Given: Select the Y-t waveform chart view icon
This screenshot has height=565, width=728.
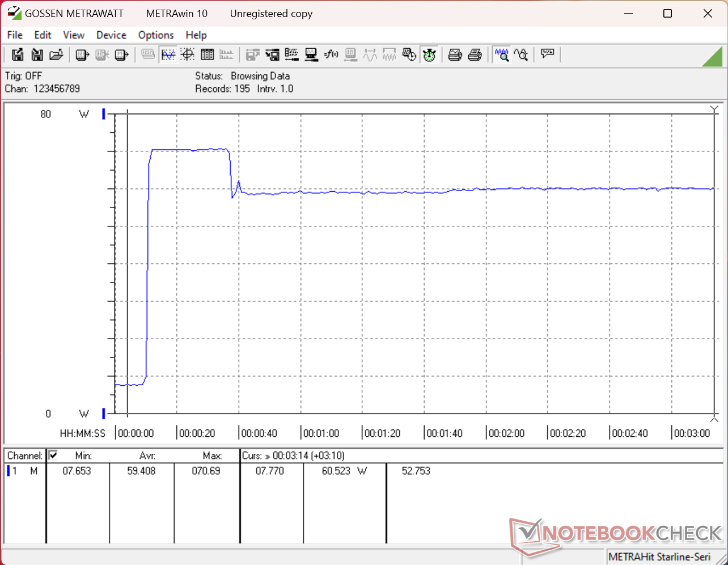Looking at the screenshot, I should click(x=168, y=55).
